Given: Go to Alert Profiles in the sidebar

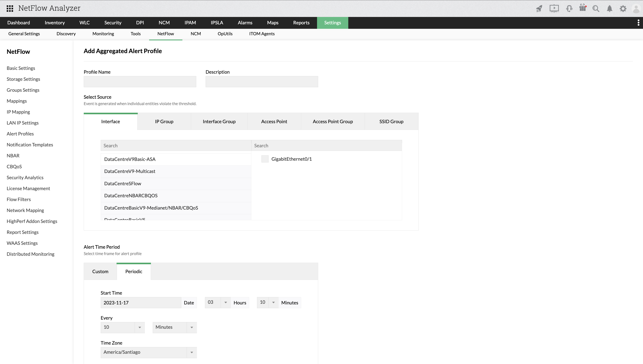Looking at the screenshot, I should point(20,133).
